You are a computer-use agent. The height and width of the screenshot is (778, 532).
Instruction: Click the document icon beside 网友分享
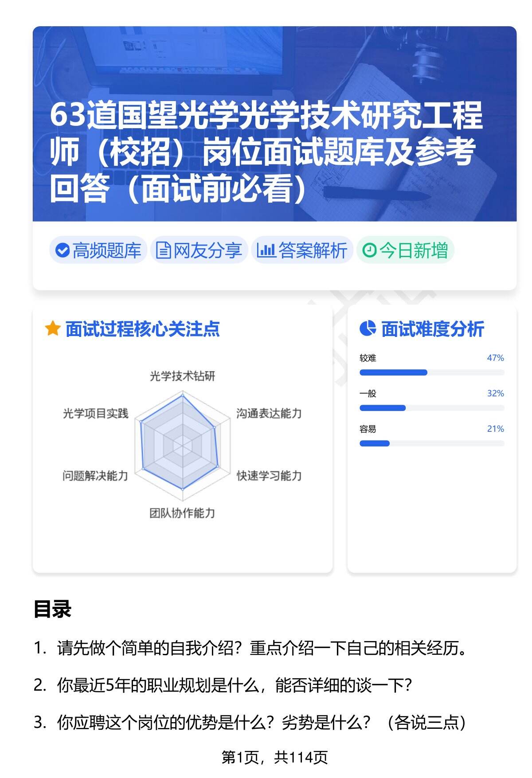point(163,250)
